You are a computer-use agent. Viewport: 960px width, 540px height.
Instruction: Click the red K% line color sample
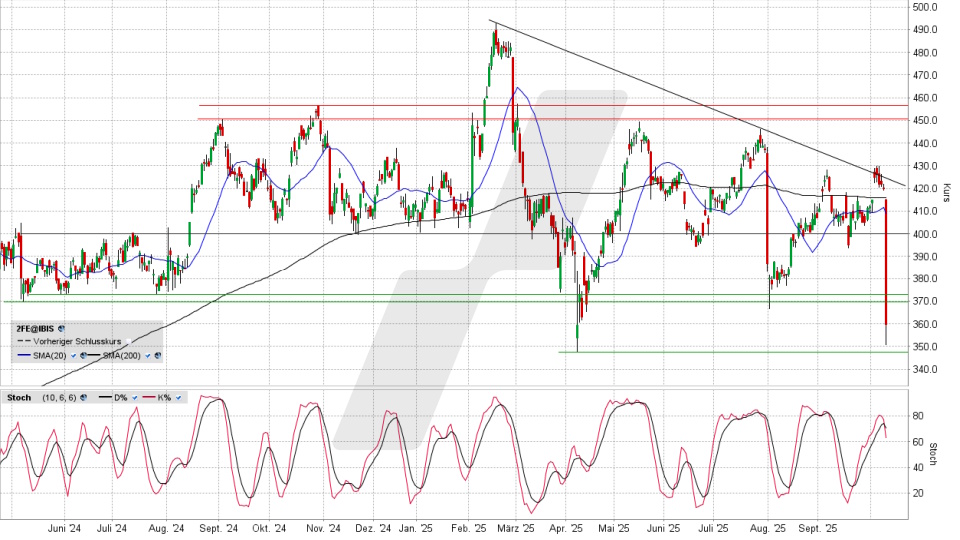pos(150,397)
